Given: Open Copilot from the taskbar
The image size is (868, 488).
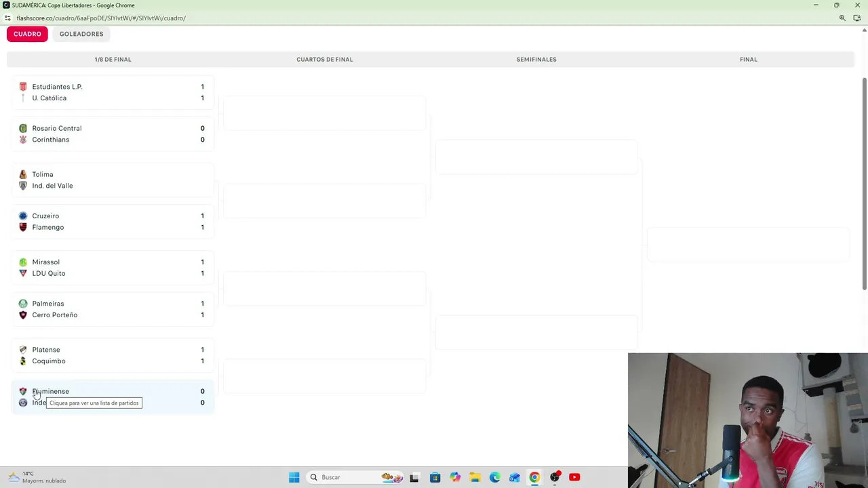Looking at the screenshot, I should click(x=455, y=477).
